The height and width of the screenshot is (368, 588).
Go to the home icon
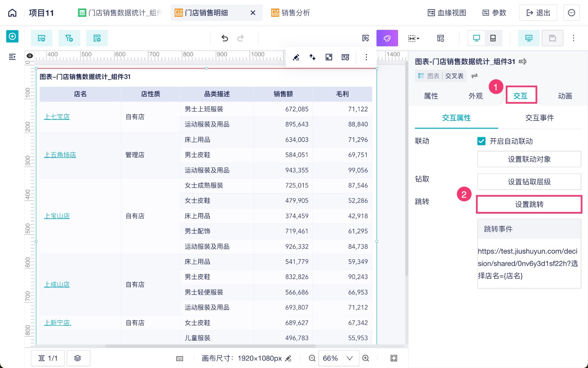click(12, 13)
